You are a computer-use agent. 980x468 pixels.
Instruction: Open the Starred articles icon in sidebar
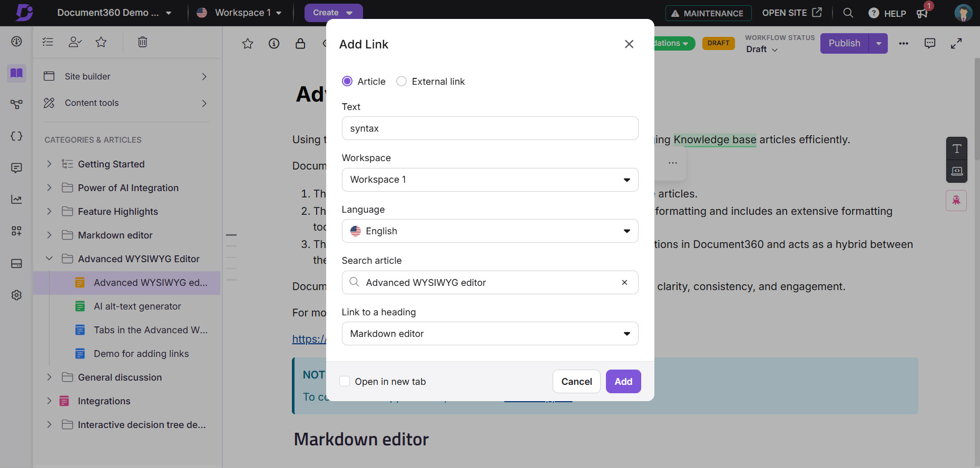coord(101,42)
